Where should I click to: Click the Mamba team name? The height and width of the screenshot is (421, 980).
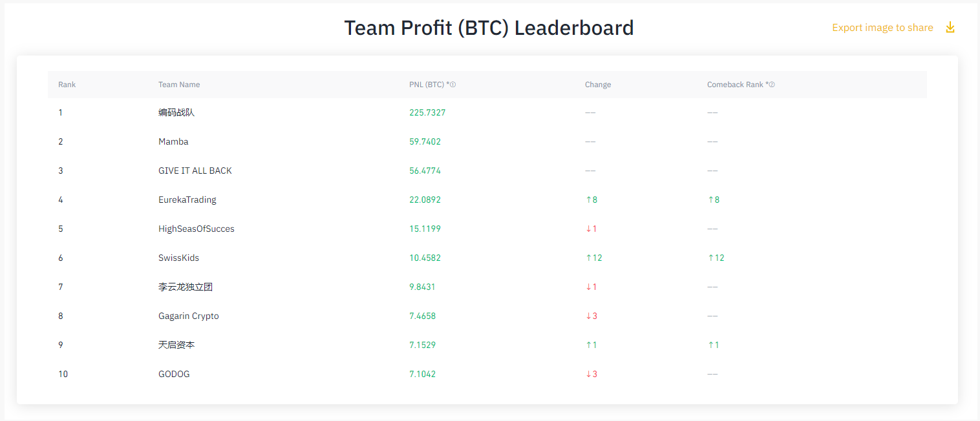[x=173, y=141]
